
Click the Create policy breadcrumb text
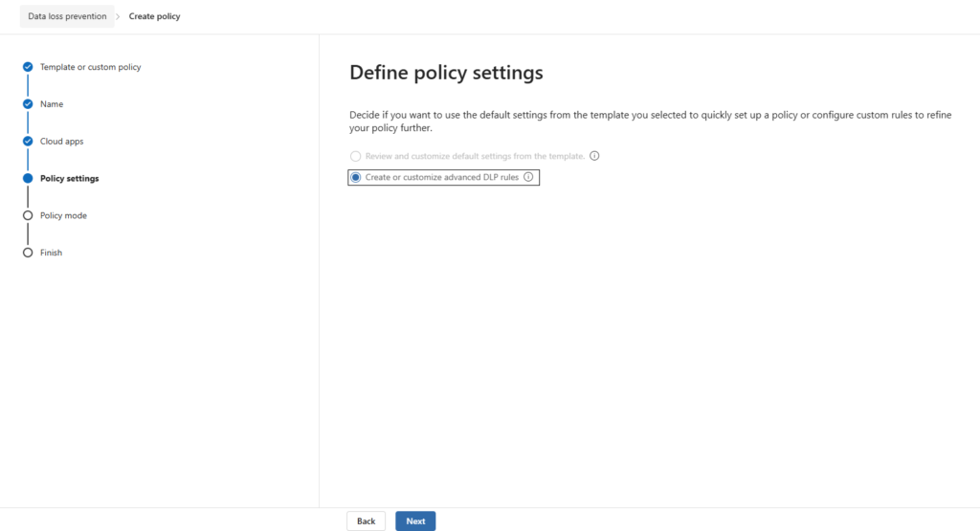[x=154, y=16]
